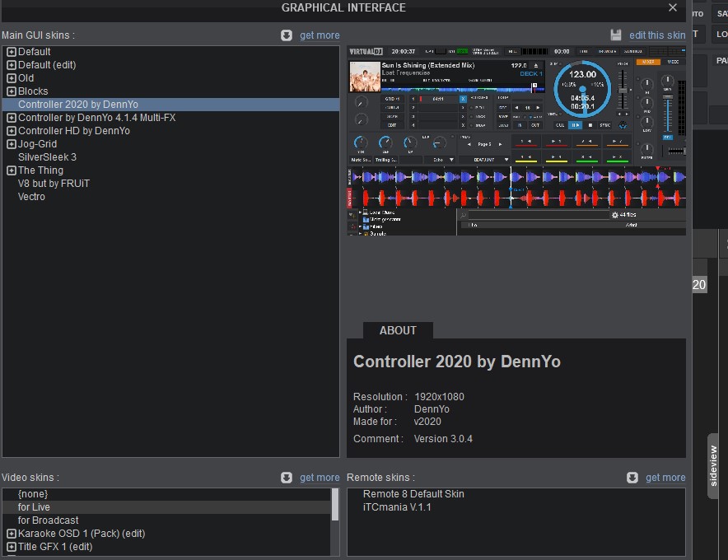The image size is (728, 560).
Task: Click the Author value DennYo
Action: click(x=432, y=409)
